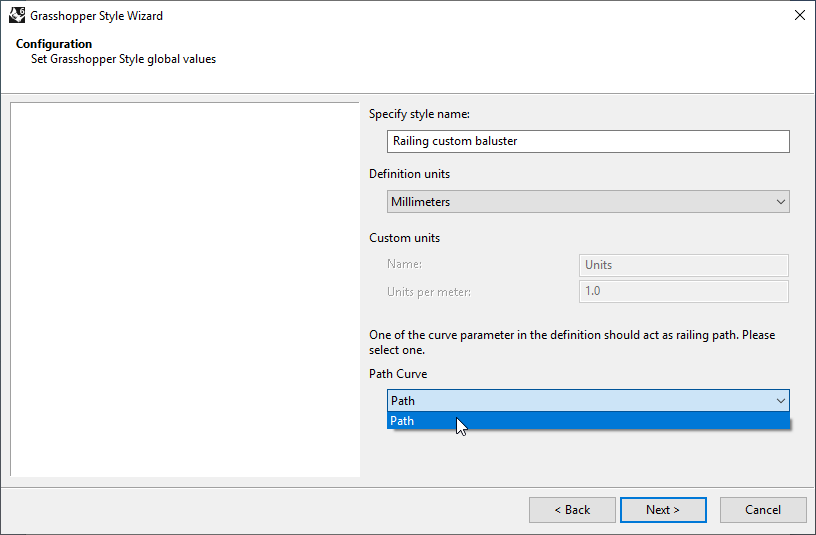The width and height of the screenshot is (816, 535).
Task: Click the Definition units label
Action: (x=409, y=174)
